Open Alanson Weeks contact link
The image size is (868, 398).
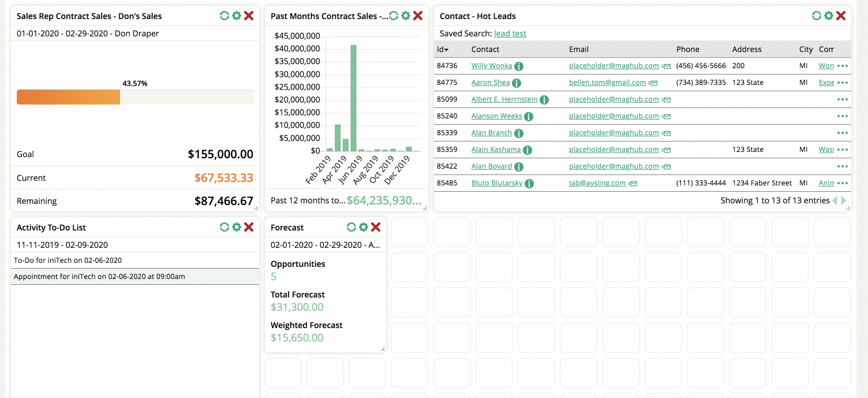pos(497,116)
